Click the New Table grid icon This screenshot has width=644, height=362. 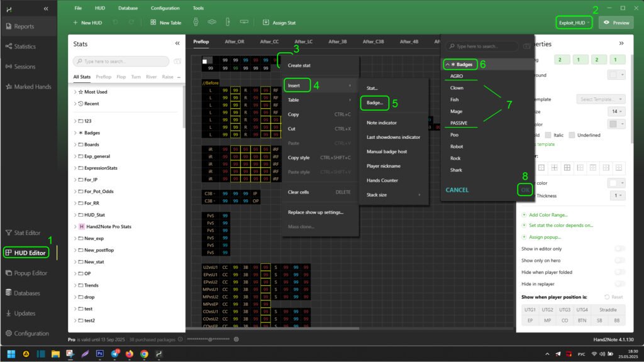(153, 23)
